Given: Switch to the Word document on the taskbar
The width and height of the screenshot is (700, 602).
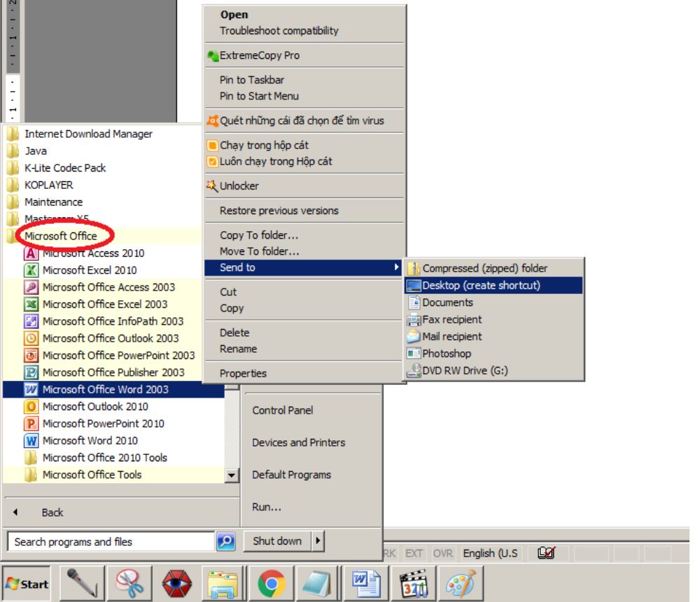Looking at the screenshot, I should 366,583.
